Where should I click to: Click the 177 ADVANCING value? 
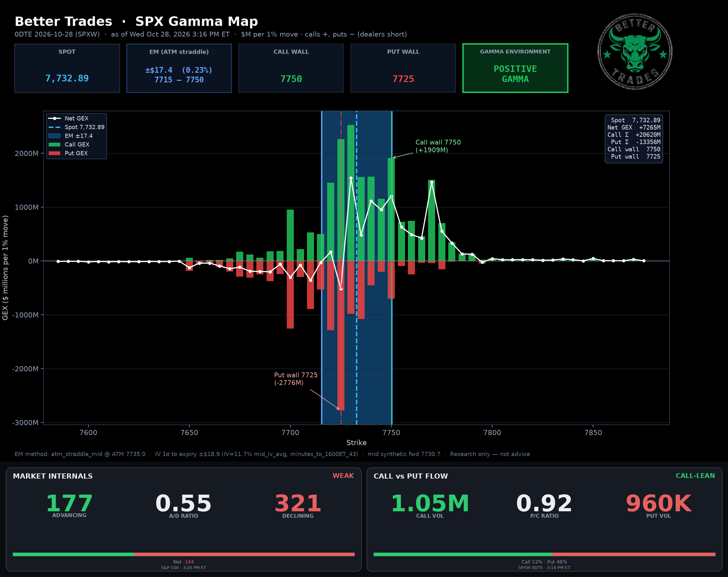click(69, 504)
